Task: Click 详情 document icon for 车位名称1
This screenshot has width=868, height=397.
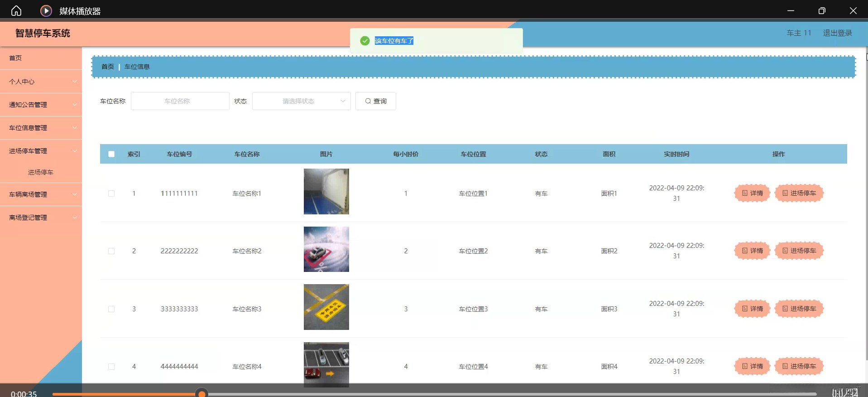Action: point(745,193)
